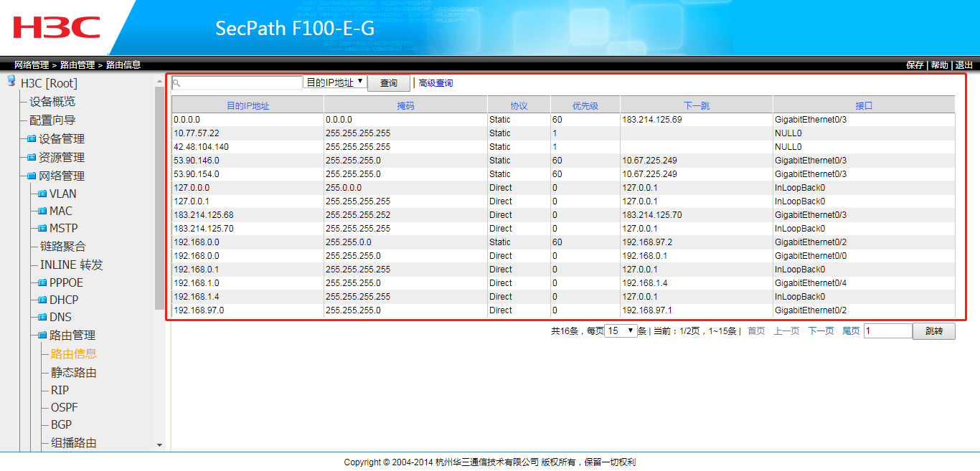This screenshot has height=471, width=980.
Task: Expand the MSTP tree node
Action: 42,228
